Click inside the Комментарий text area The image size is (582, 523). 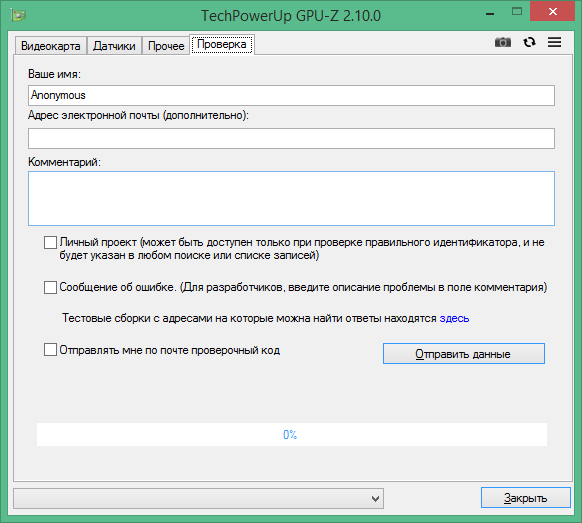click(291, 198)
